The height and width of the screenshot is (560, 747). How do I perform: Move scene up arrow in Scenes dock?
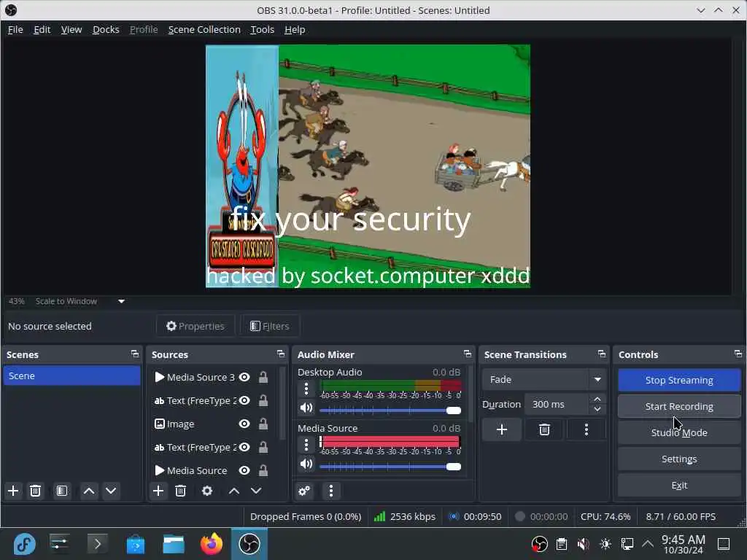click(88, 491)
